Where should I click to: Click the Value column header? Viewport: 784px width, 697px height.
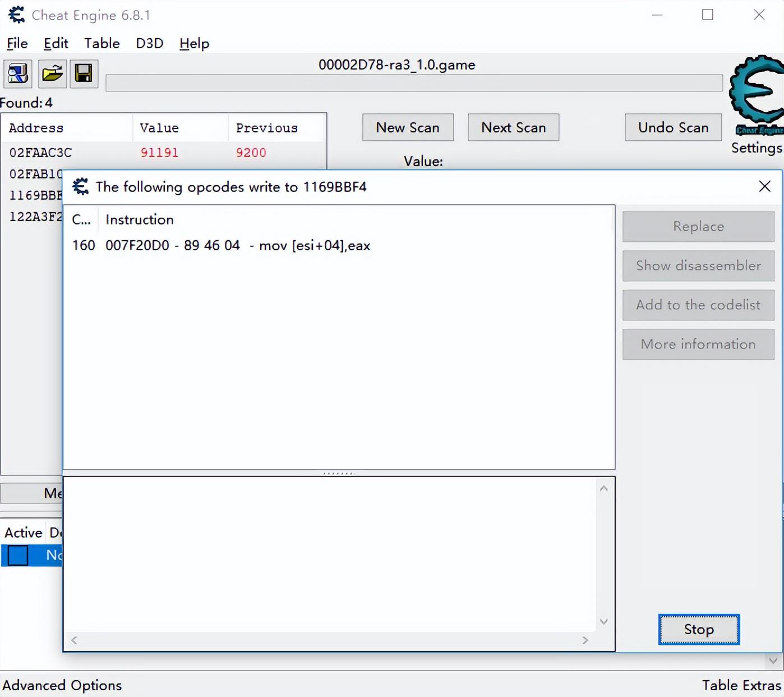tap(180, 128)
